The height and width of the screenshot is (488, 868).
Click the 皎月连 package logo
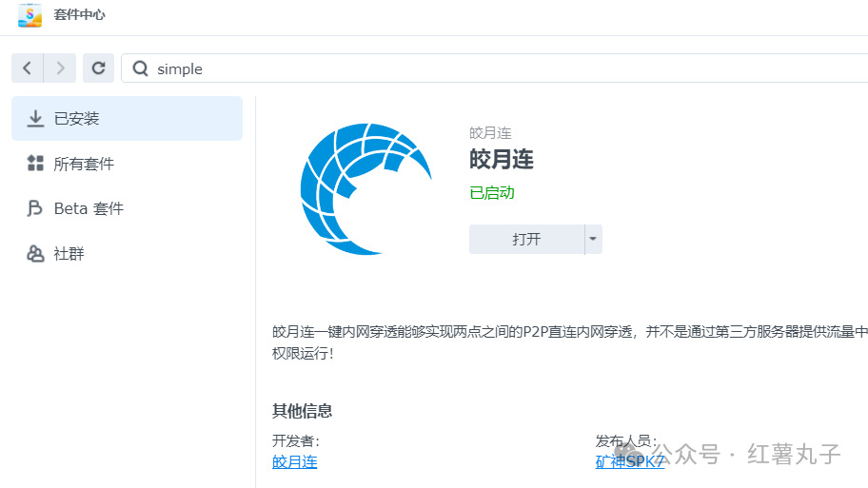pyautogui.click(x=365, y=189)
